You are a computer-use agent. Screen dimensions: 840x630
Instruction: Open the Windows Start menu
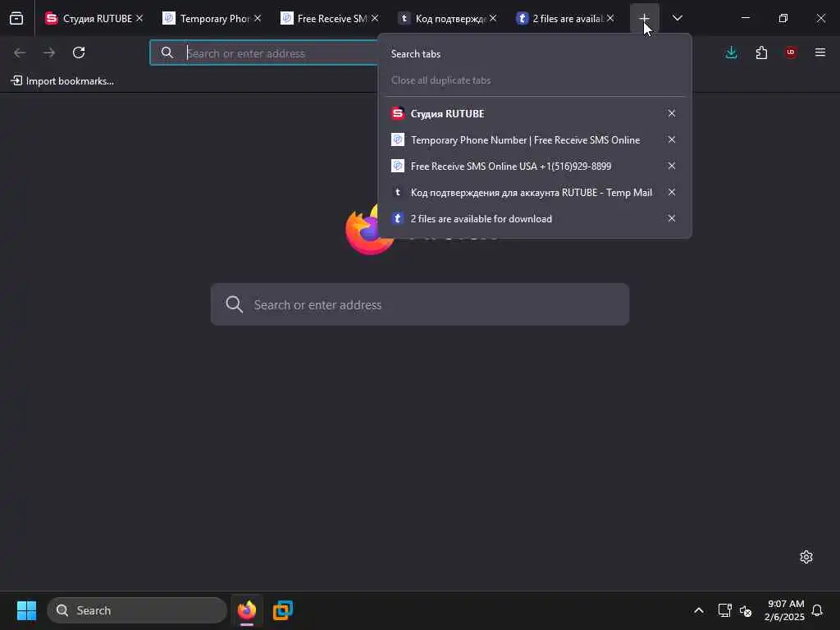(26, 610)
